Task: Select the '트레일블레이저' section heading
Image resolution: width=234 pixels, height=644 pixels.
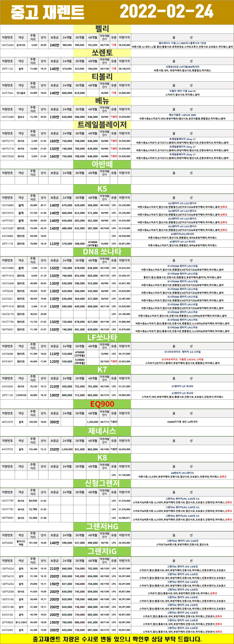Action: click(x=102, y=125)
